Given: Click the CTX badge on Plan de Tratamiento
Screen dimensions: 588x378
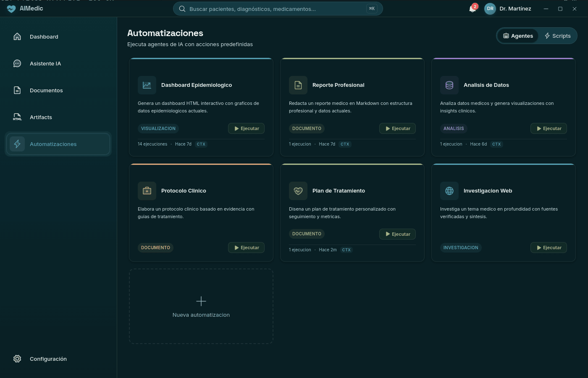Looking at the screenshot, I should [x=346, y=250].
